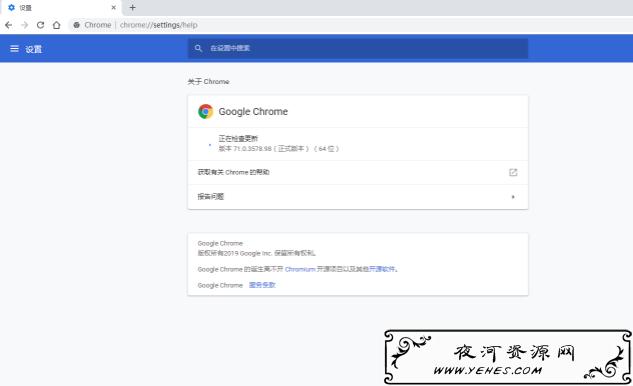Image resolution: width=633 pixels, height=386 pixels.
Task: Focus the settings search field
Action: (x=358, y=48)
